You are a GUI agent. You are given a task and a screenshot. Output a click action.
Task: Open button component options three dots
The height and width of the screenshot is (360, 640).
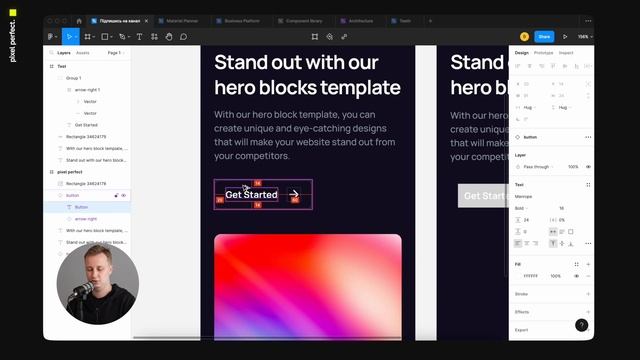click(588, 137)
